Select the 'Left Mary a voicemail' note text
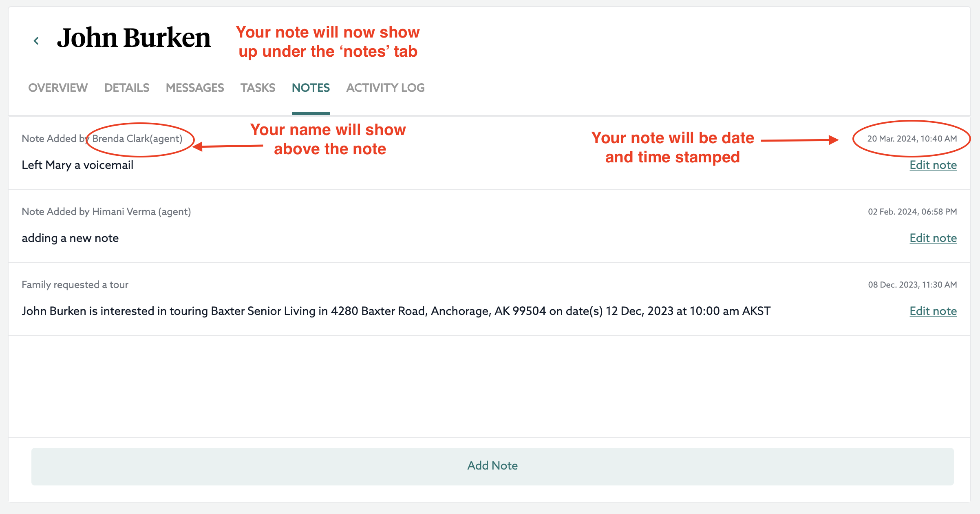The height and width of the screenshot is (514, 980). coord(77,165)
